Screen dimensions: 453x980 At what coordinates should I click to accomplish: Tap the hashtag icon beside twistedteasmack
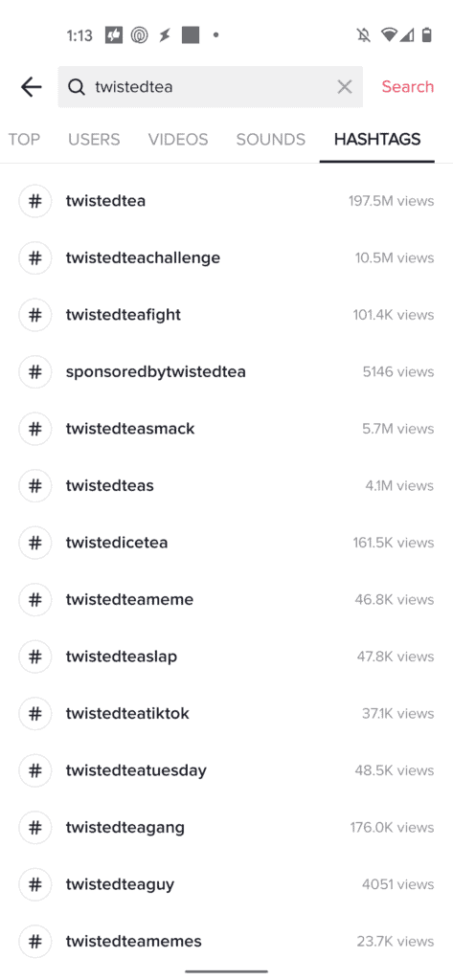tap(35, 429)
